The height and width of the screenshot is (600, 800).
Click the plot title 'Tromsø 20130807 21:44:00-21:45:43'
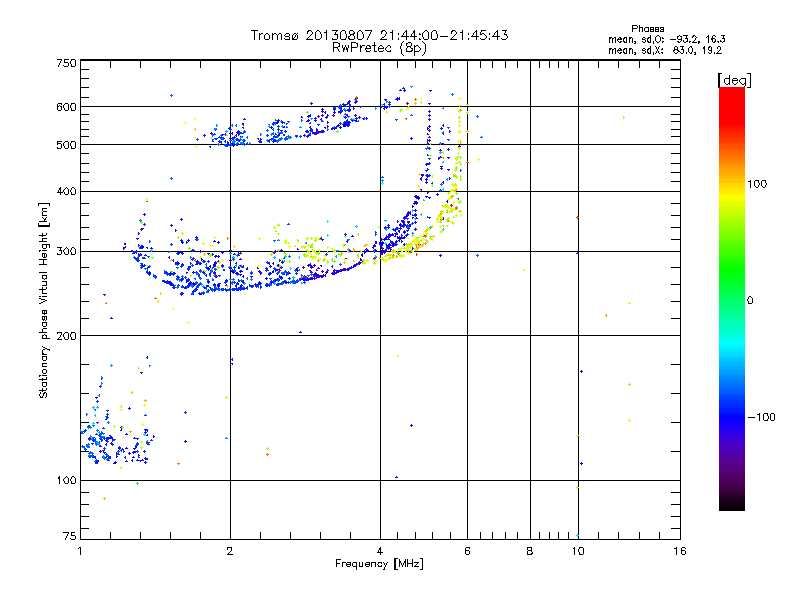click(x=379, y=35)
